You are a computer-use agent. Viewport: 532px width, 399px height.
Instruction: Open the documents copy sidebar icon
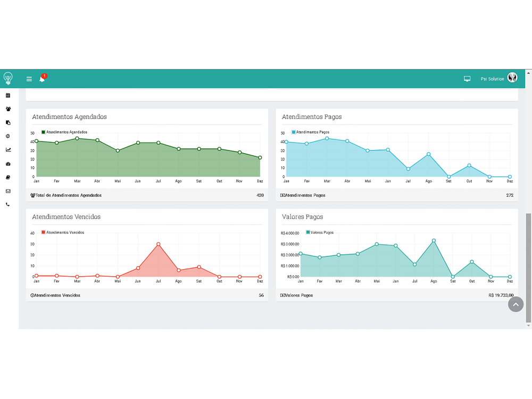(8, 122)
